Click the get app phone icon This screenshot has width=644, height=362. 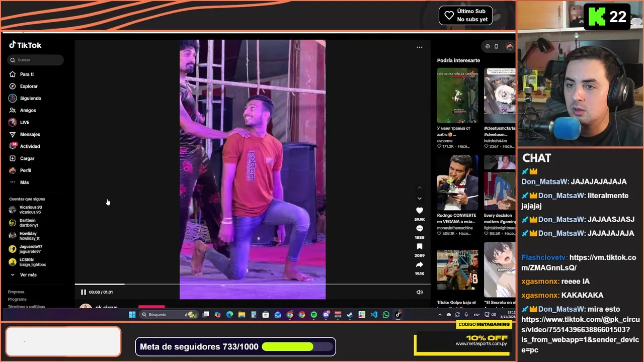[497, 47]
